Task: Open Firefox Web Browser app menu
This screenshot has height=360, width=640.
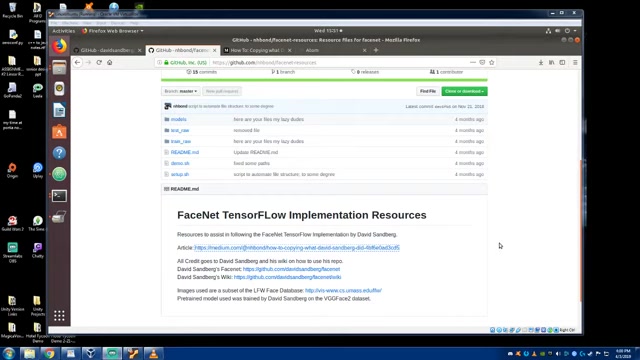Action: pyautogui.click(x=113, y=31)
